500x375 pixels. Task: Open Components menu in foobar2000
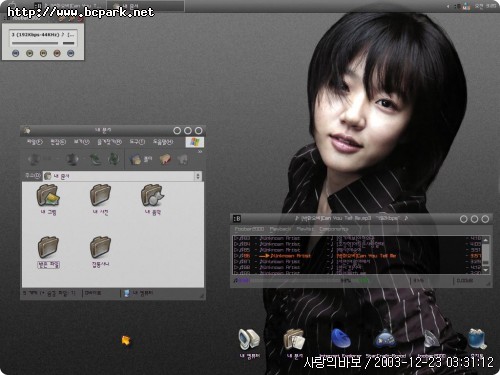334,229
